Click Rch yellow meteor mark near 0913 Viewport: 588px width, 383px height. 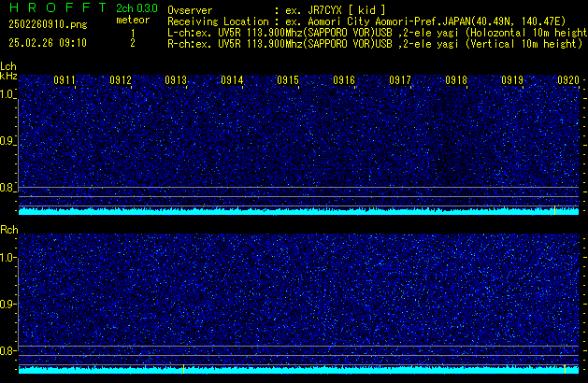pyautogui.click(x=184, y=369)
